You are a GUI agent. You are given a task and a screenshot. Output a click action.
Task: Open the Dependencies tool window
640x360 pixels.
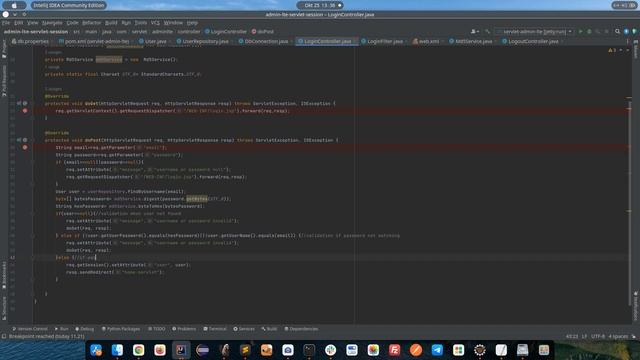point(301,329)
